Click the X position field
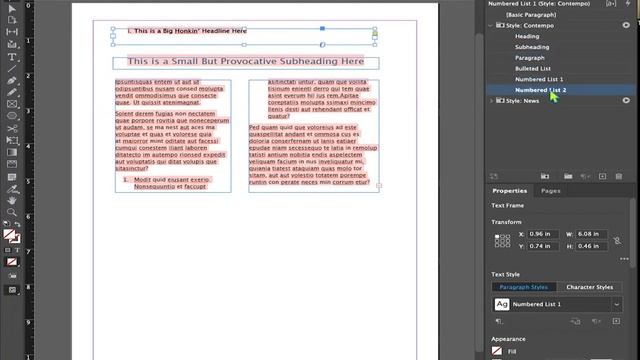The height and width of the screenshot is (360, 640). 542,234
